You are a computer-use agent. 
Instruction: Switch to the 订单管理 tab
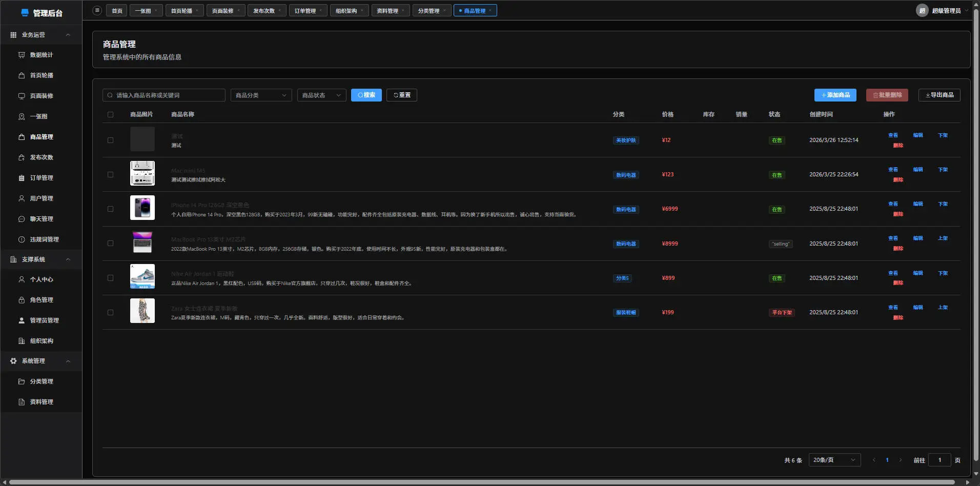[x=305, y=11]
